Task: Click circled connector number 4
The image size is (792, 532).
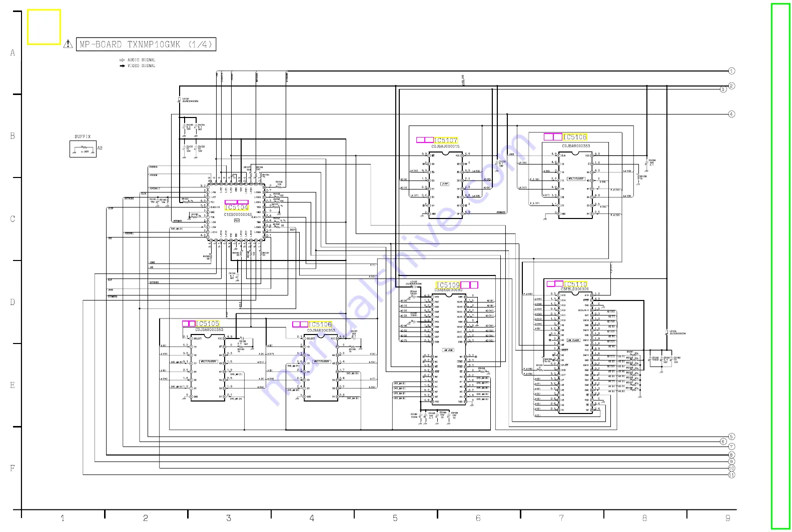Action: [x=731, y=114]
